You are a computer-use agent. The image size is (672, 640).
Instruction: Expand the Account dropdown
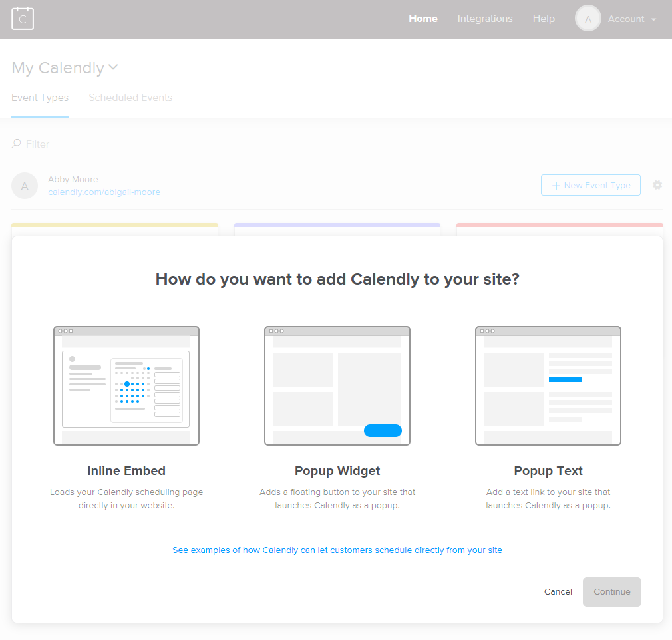click(632, 19)
